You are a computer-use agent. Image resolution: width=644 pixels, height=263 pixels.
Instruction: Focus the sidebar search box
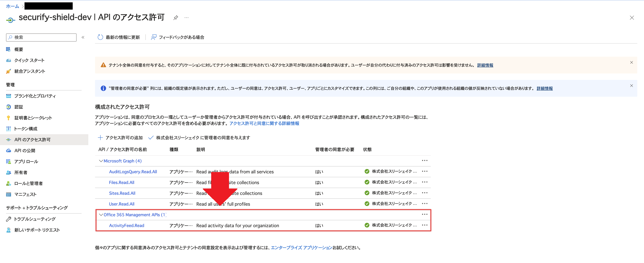[41, 37]
